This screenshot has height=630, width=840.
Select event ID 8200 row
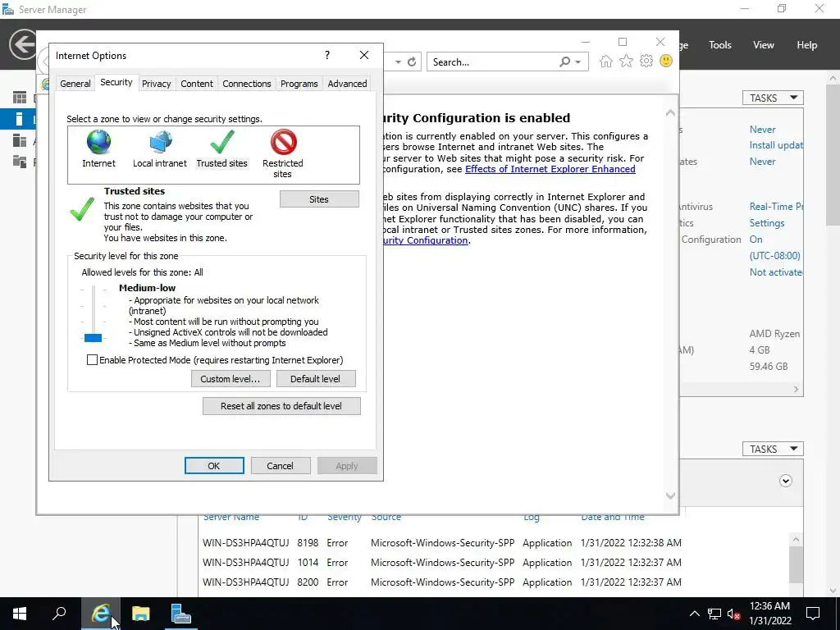click(x=442, y=582)
